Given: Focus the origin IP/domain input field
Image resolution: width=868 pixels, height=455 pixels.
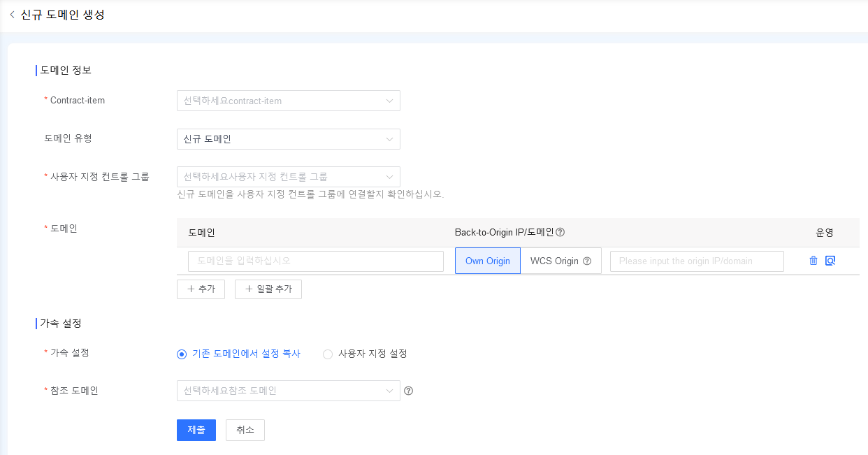Looking at the screenshot, I should pos(696,261).
